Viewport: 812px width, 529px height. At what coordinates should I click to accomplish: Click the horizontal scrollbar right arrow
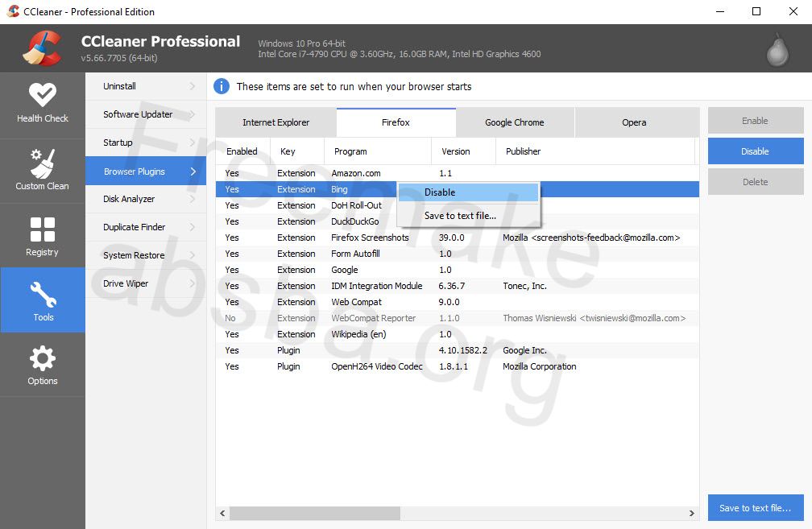point(692,514)
